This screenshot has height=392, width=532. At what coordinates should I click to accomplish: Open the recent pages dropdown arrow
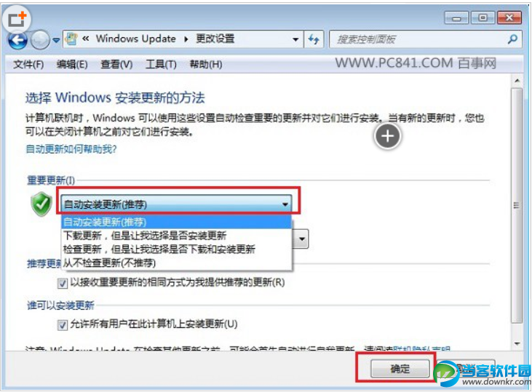[x=56, y=40]
